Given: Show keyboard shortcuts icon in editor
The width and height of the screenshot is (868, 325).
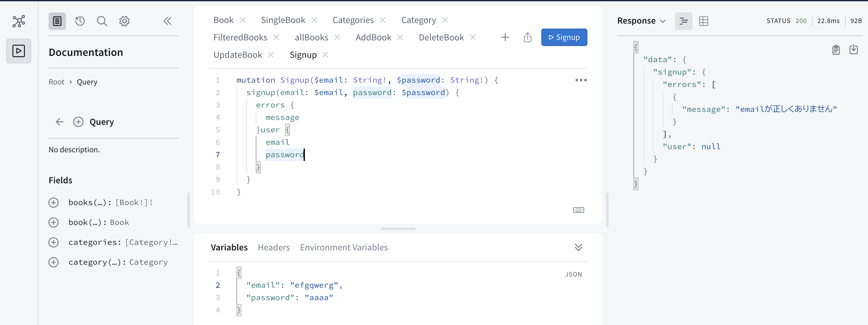Looking at the screenshot, I should point(579,210).
